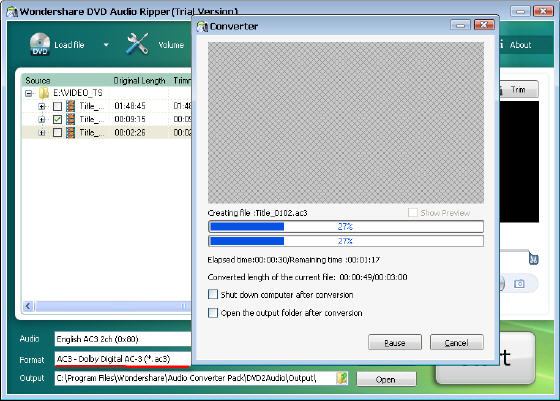Click film icon of the 00:09:15 title
The width and height of the screenshot is (560, 401).
[70, 119]
